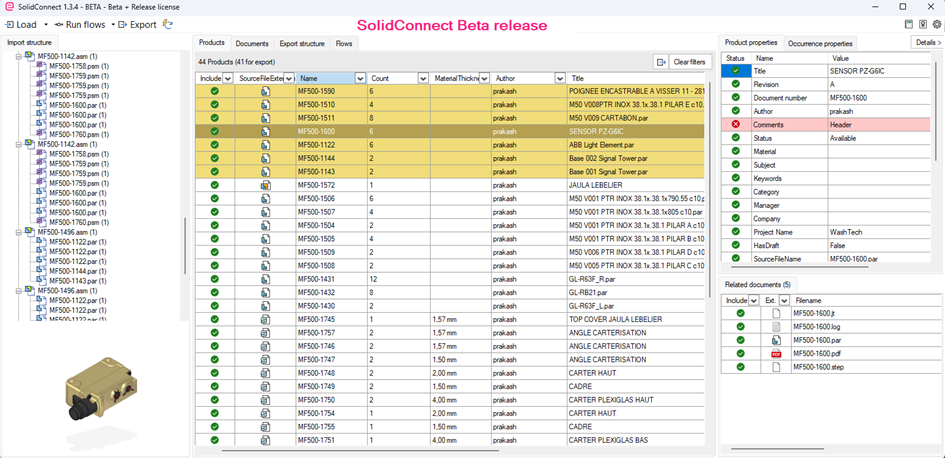
Task: Click the Clear filters button
Action: [690, 62]
